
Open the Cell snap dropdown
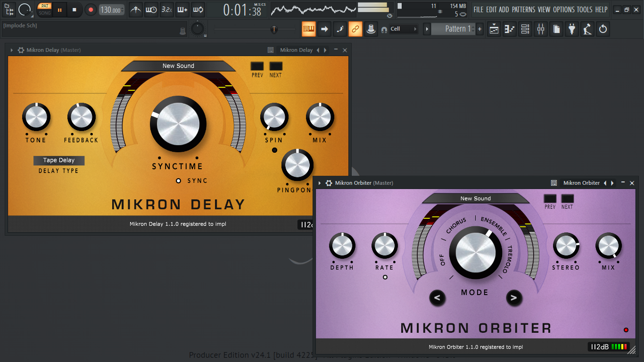coord(404,29)
